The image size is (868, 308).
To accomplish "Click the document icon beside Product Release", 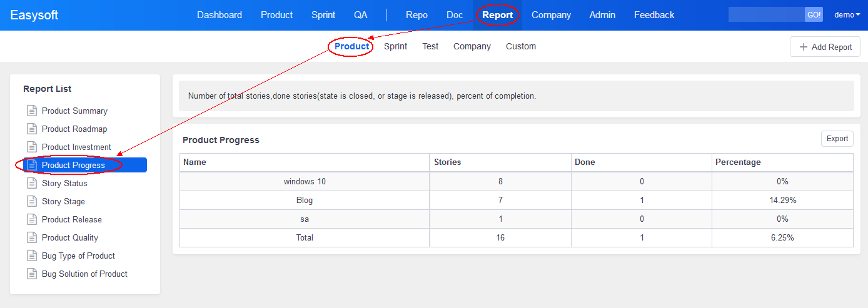I will pos(31,219).
